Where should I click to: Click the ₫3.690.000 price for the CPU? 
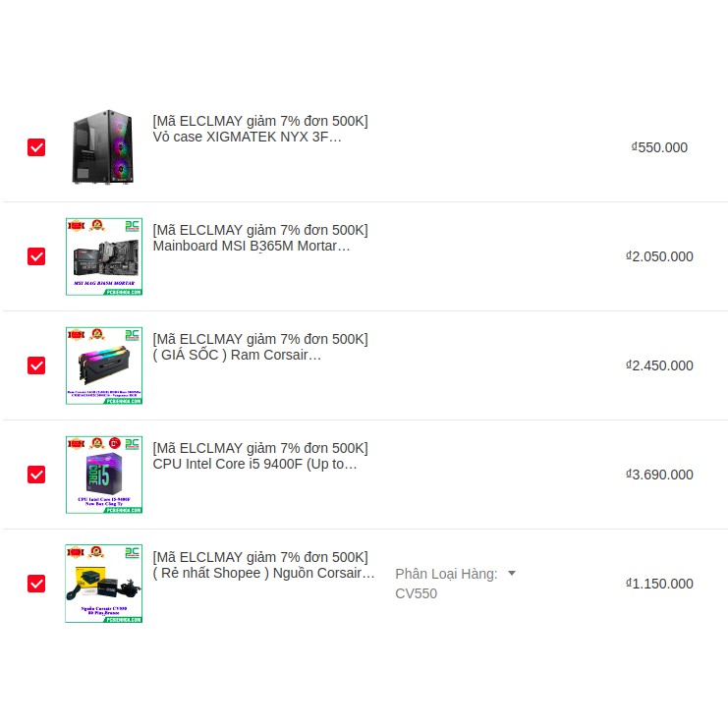(x=659, y=475)
